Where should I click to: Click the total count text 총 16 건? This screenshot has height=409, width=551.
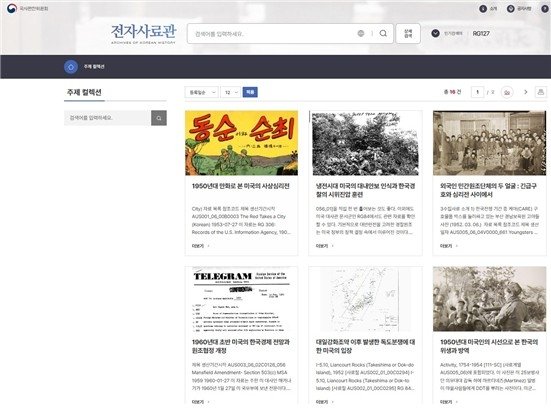pyautogui.click(x=452, y=92)
